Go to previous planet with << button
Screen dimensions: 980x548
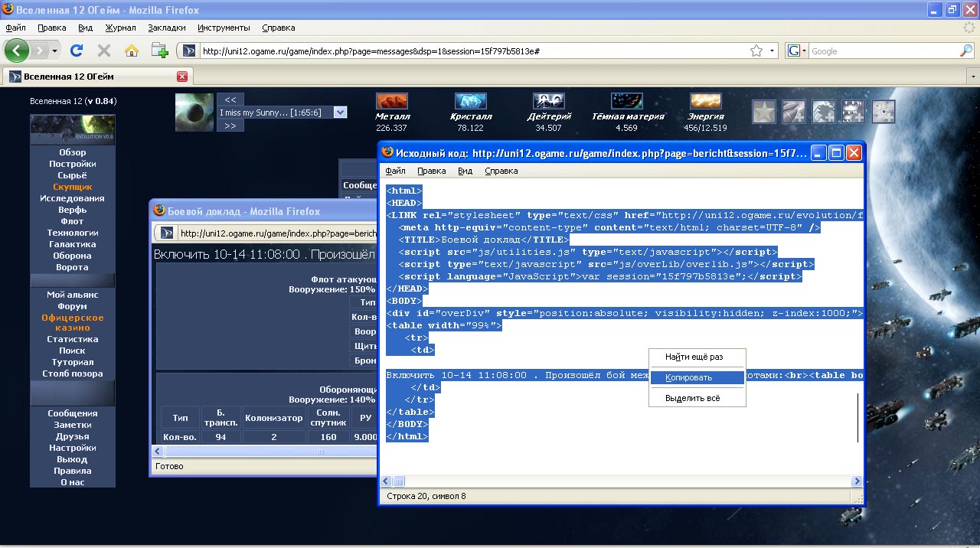click(230, 99)
